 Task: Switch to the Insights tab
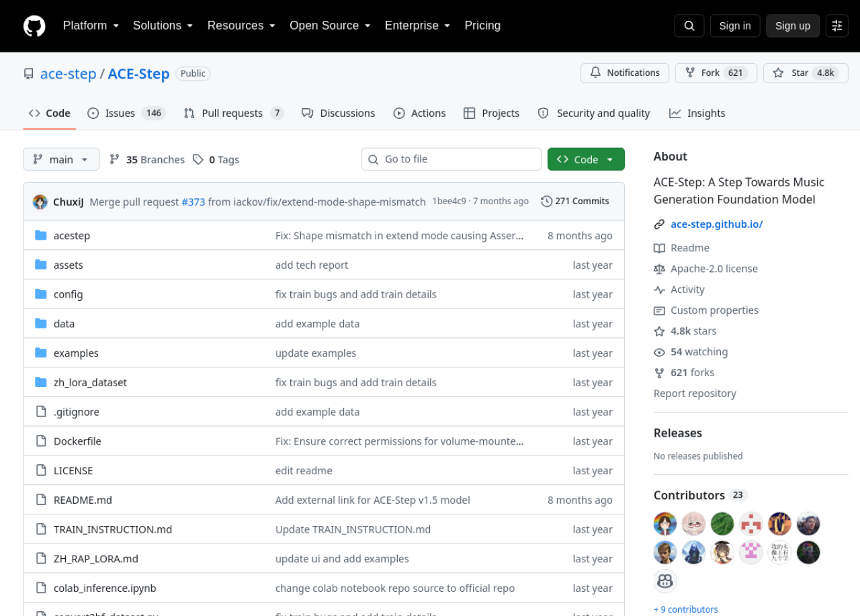[x=697, y=113]
